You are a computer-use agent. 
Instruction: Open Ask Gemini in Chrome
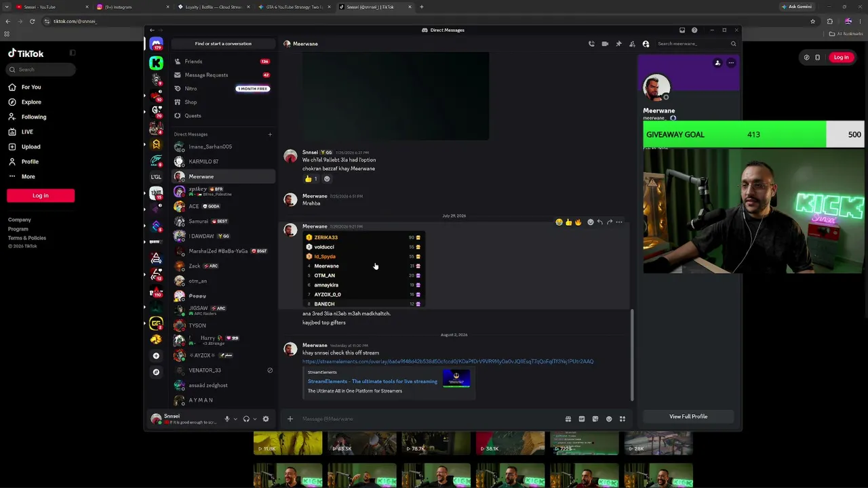tap(796, 7)
